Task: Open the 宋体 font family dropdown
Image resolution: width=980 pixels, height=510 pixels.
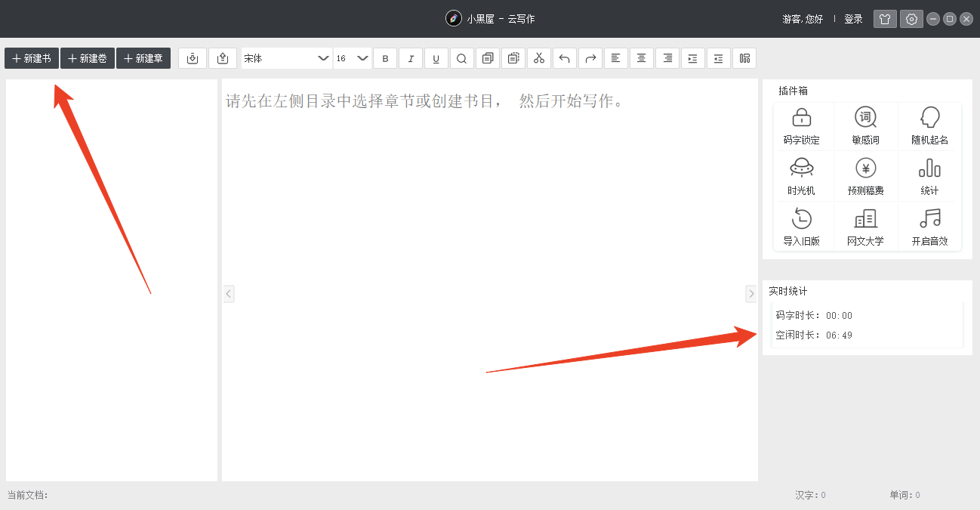Action: click(x=286, y=58)
